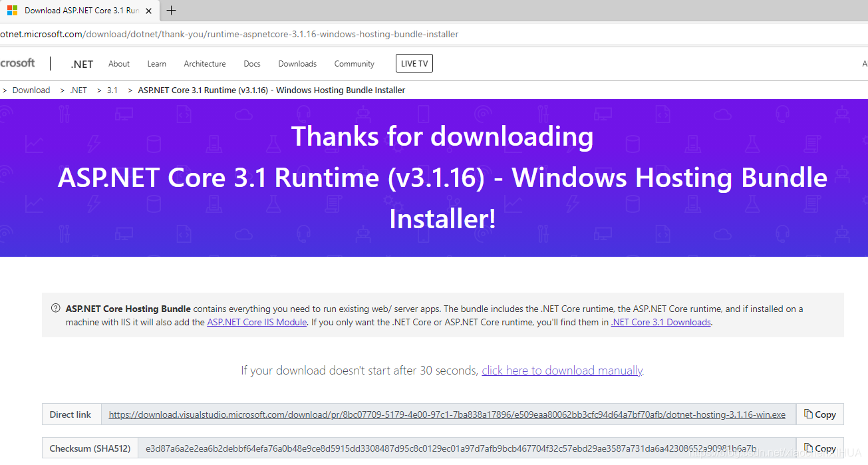Open the .NET home link
This screenshot has width=868, height=465.
(82, 64)
